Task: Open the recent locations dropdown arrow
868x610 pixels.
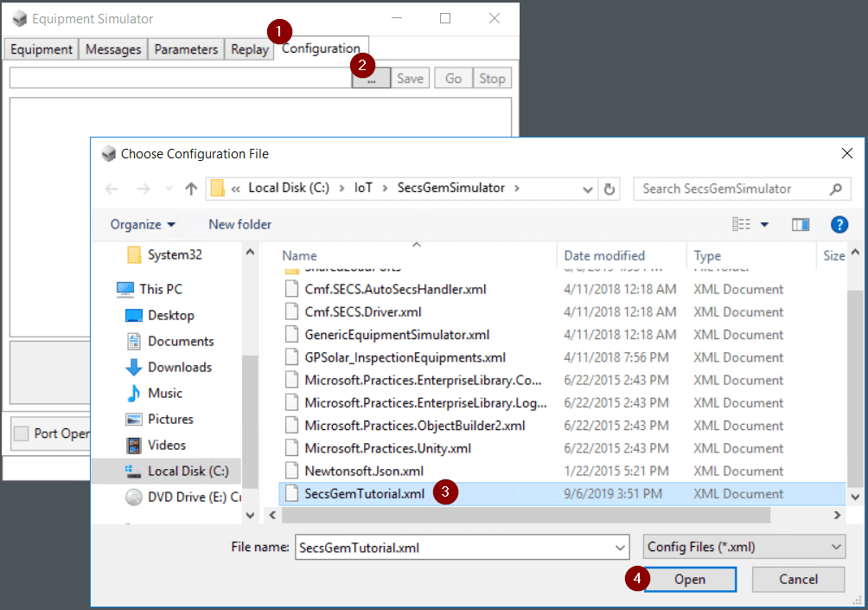Action: click(169, 189)
